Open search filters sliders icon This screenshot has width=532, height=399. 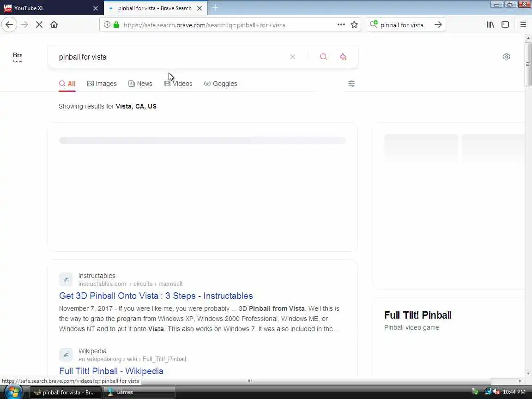[351, 84]
